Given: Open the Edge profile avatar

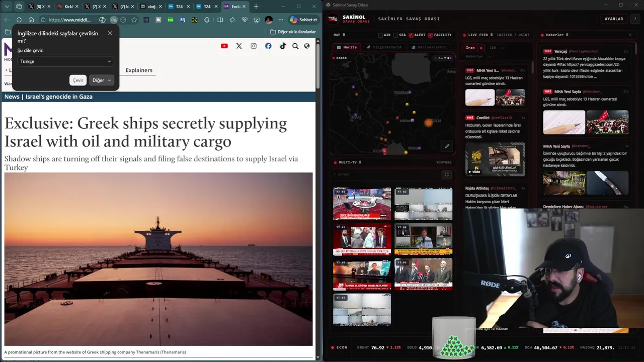Looking at the screenshot, I should (269, 20).
